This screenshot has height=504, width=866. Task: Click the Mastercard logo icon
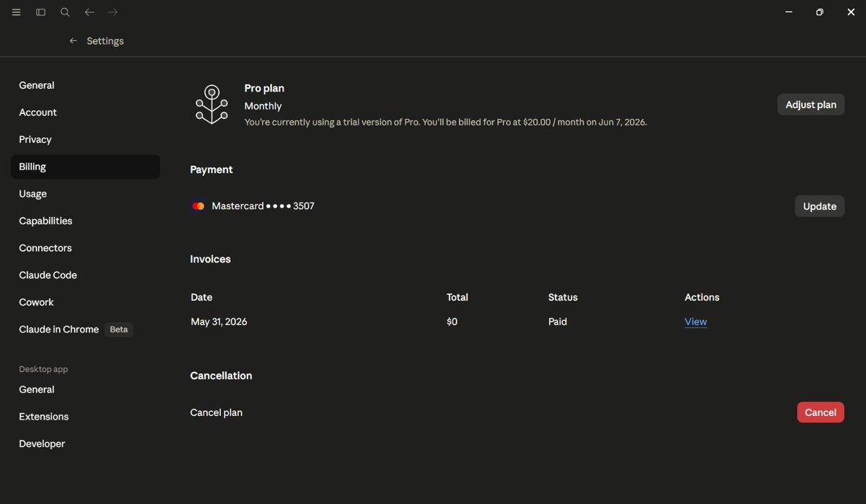click(x=198, y=206)
